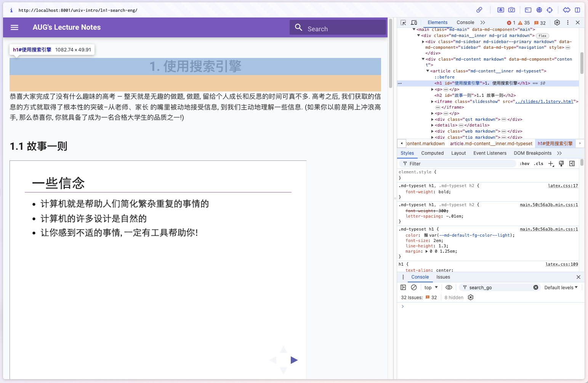Click the new style rule plus icon

[551, 164]
